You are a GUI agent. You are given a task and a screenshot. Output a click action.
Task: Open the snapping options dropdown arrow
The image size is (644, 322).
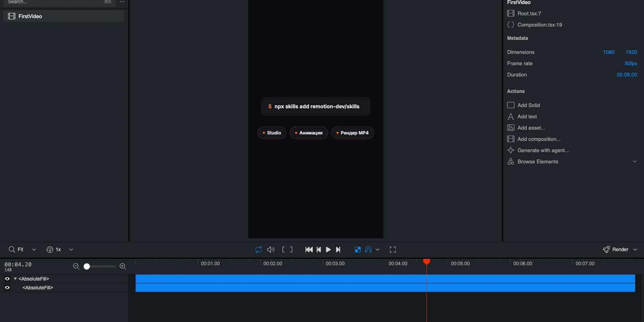tap(378, 250)
